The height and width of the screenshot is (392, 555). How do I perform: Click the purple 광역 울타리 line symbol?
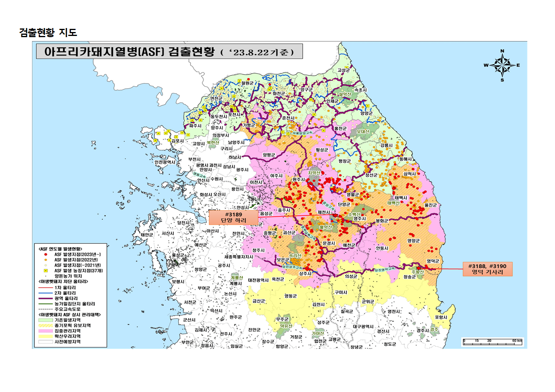(x=45, y=299)
